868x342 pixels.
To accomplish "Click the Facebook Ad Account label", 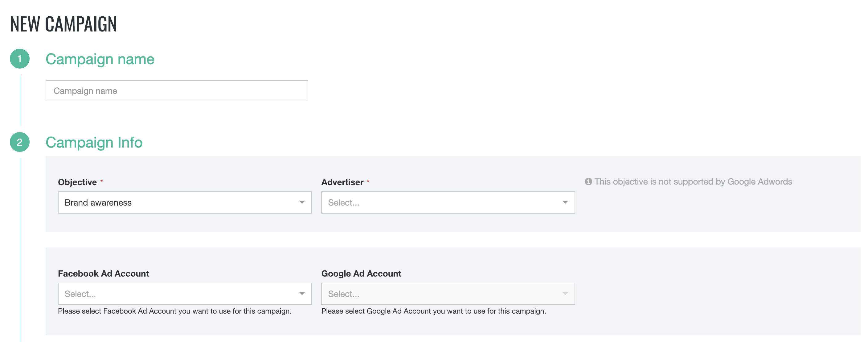I will [x=103, y=273].
